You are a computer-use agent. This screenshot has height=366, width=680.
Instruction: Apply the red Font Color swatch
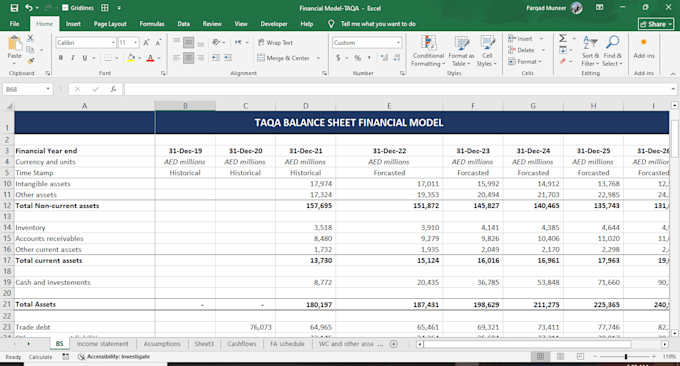point(150,58)
